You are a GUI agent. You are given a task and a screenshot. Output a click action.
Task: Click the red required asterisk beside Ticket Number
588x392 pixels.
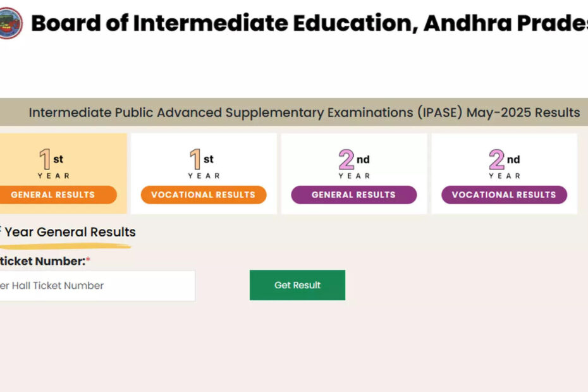point(89,261)
